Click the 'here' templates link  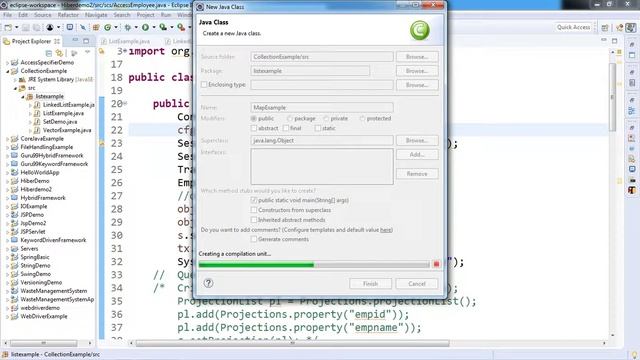(385, 230)
